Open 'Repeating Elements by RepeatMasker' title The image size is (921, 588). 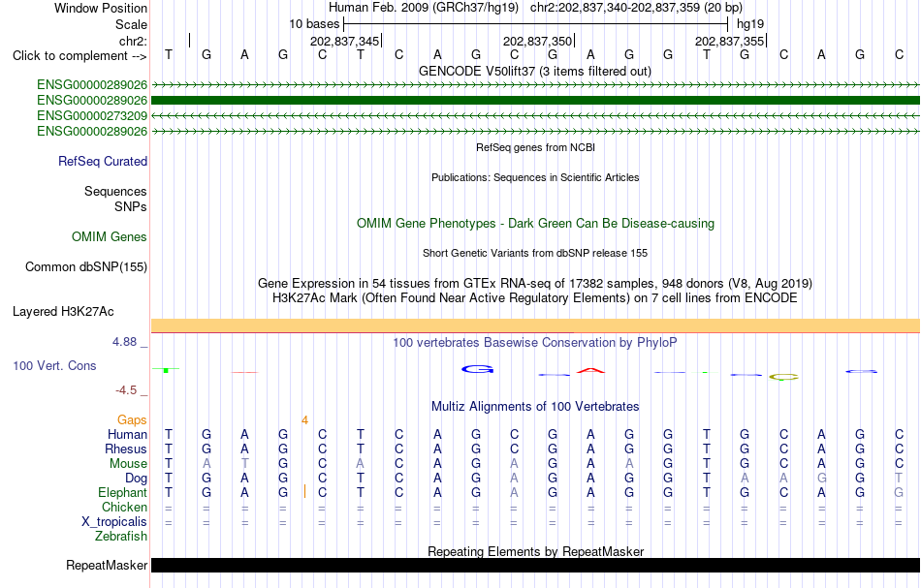click(x=536, y=552)
